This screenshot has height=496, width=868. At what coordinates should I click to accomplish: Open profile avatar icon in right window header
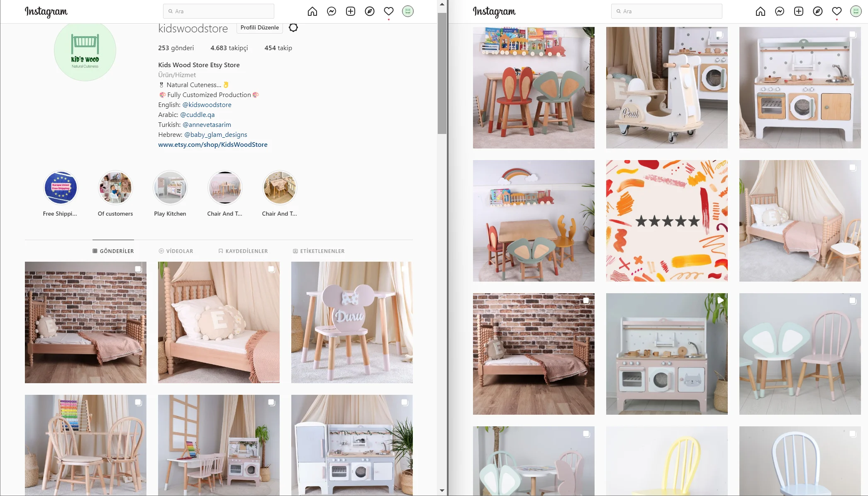[856, 11]
